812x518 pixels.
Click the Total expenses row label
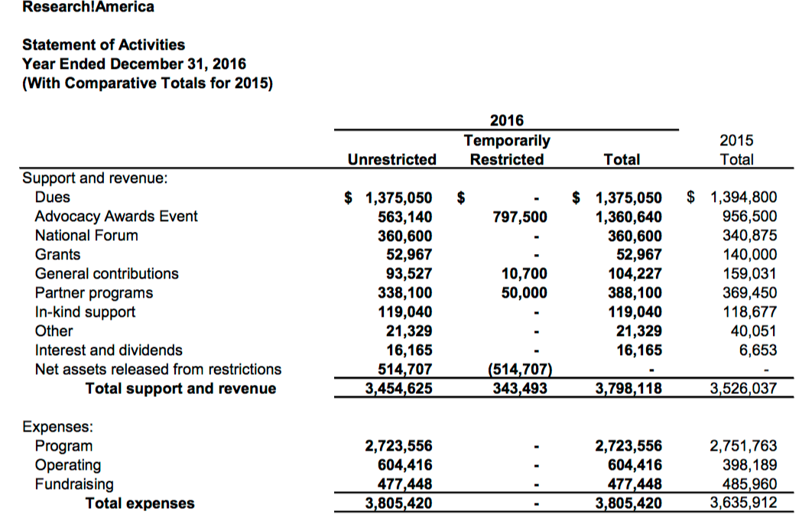(x=140, y=503)
